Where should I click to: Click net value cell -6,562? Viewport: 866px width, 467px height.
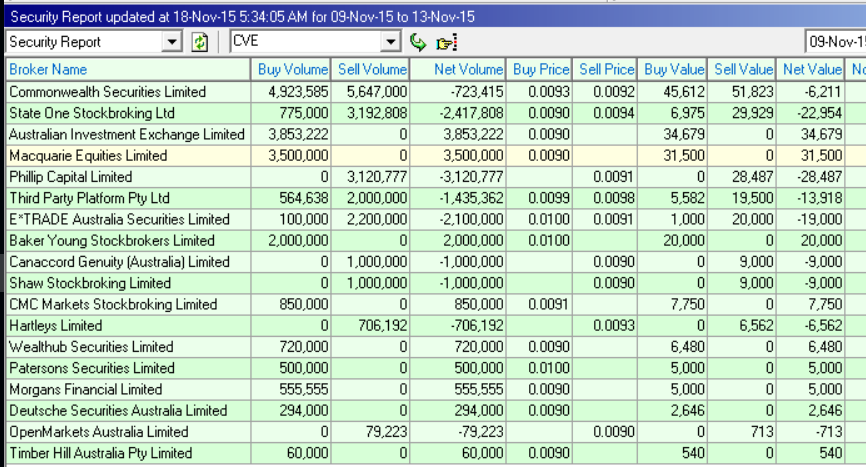coord(810,326)
